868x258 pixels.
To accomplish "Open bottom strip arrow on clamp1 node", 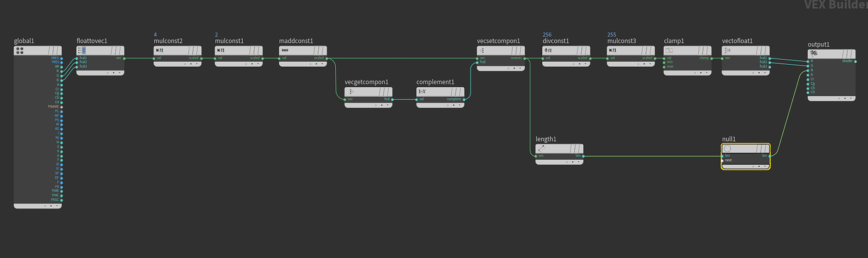I will 707,73.
